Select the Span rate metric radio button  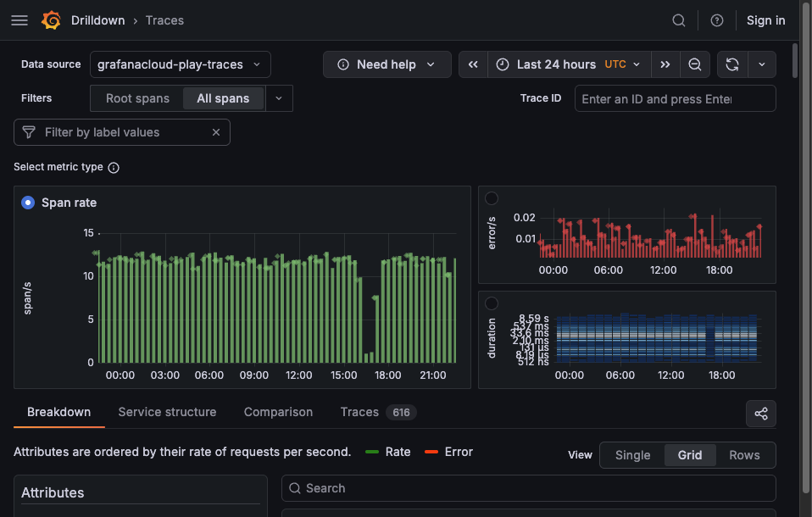26,203
